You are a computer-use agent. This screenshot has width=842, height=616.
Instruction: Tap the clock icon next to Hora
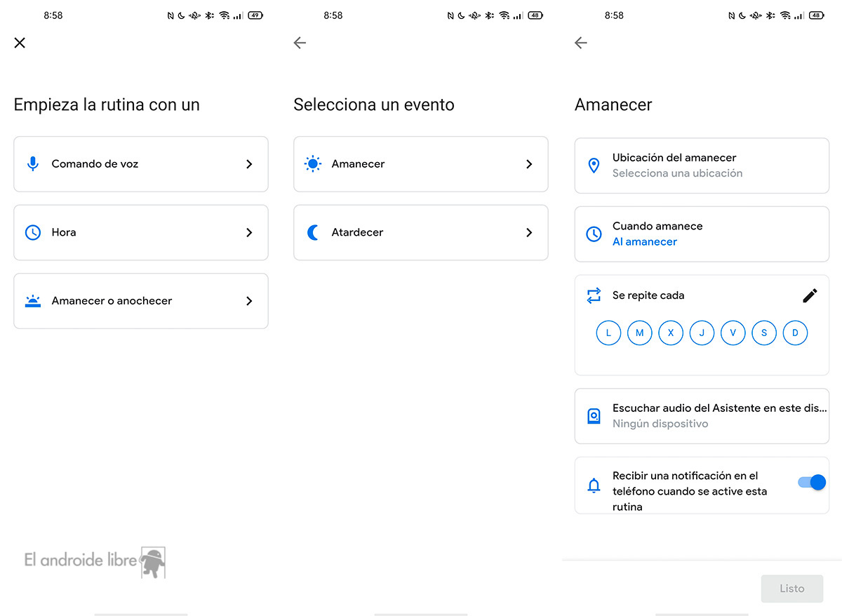click(32, 232)
